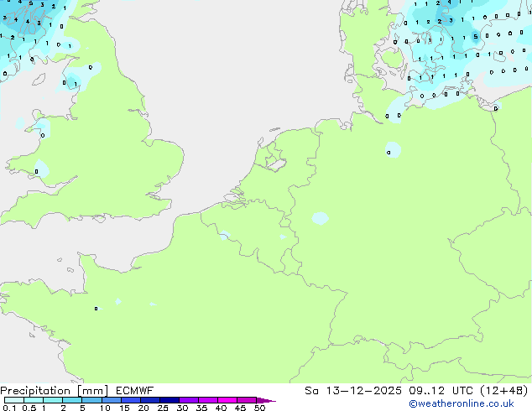Click the legend value '25'
The height and width of the screenshot is (411, 532).
pyautogui.click(x=163, y=408)
